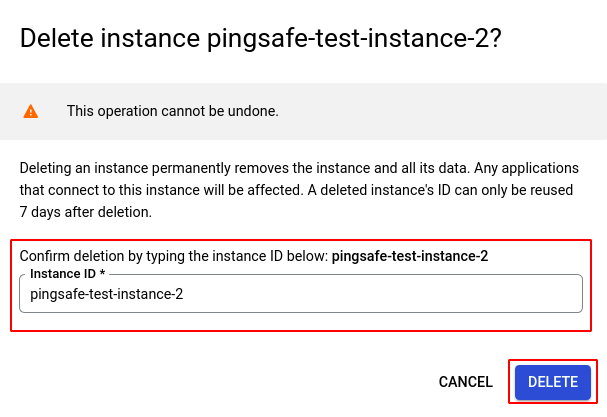Image resolution: width=607 pixels, height=417 pixels.
Task: Click the typed text inside the input
Action: click(x=107, y=294)
